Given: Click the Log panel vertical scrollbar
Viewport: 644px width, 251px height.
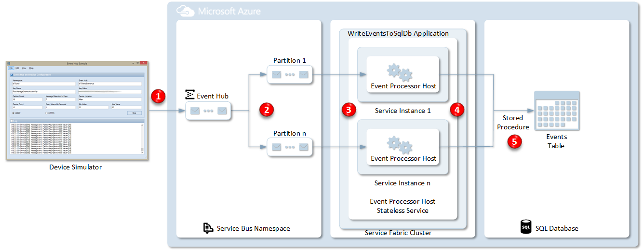Looking at the screenshot, I should click(142, 139).
